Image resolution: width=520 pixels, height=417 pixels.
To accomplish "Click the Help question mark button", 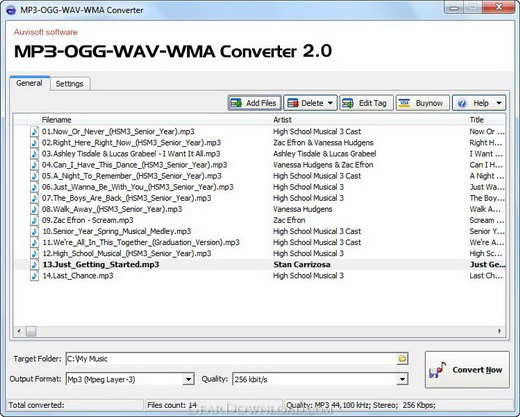I will tap(462, 103).
